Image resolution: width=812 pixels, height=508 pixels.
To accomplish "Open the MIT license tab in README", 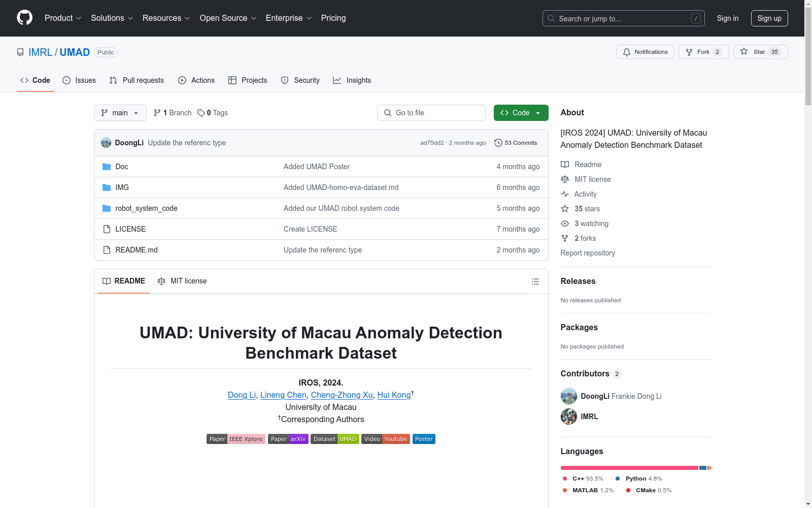I will 182,281.
